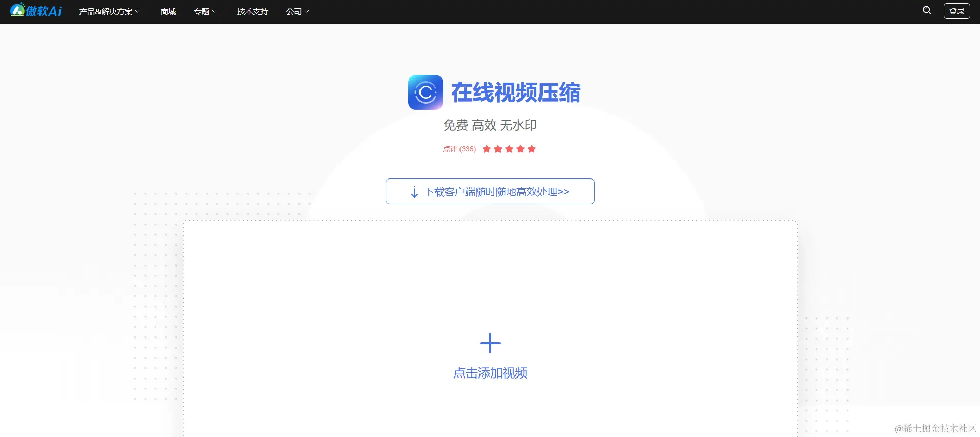
Task: Click 下载客户端随时随地高效处理 button
Action: click(x=490, y=191)
